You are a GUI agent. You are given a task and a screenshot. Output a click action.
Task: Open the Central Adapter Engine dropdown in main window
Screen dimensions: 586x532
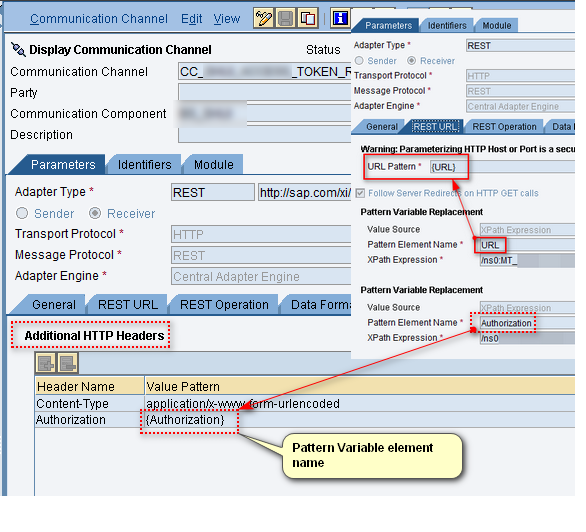click(x=261, y=276)
